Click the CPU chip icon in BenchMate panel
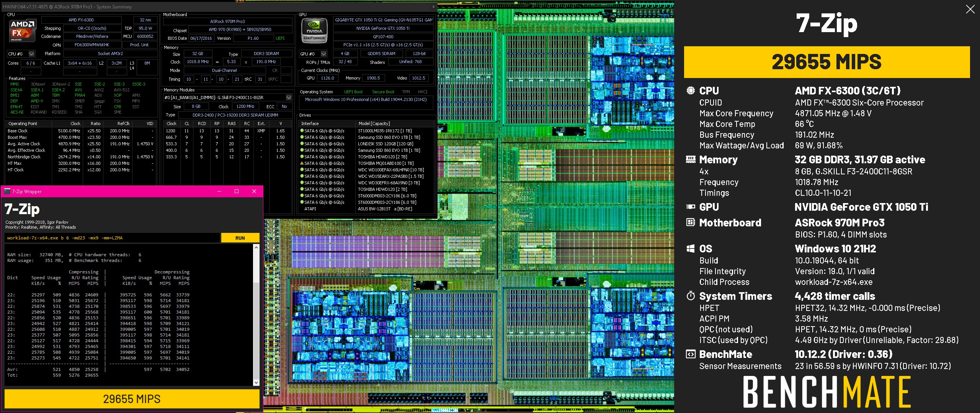Screen dimensions: 980x413 [691, 91]
